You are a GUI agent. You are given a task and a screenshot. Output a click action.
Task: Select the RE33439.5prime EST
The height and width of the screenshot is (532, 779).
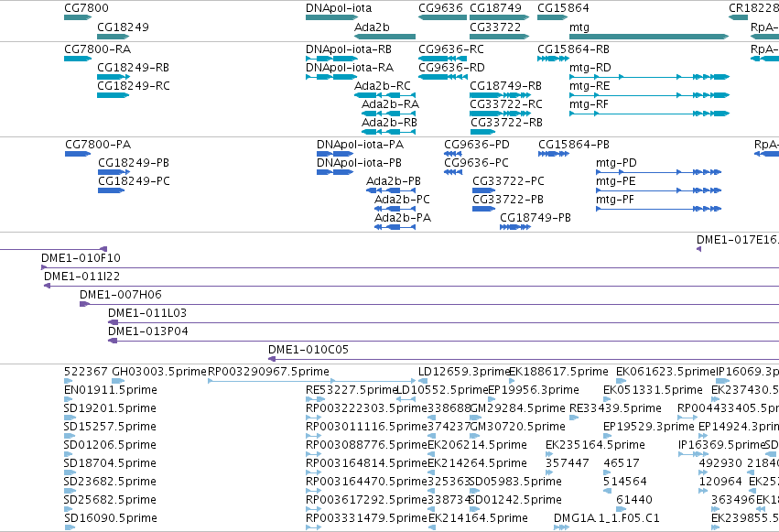click(x=574, y=418)
